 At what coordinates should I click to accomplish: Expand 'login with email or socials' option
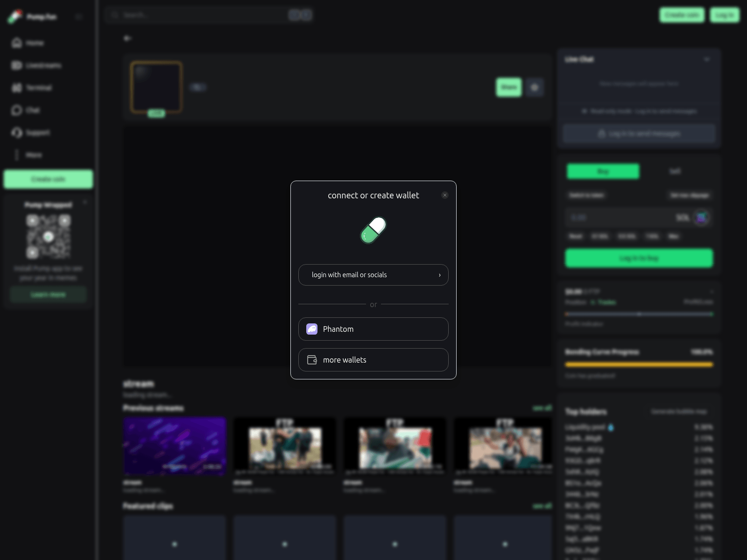click(x=373, y=275)
